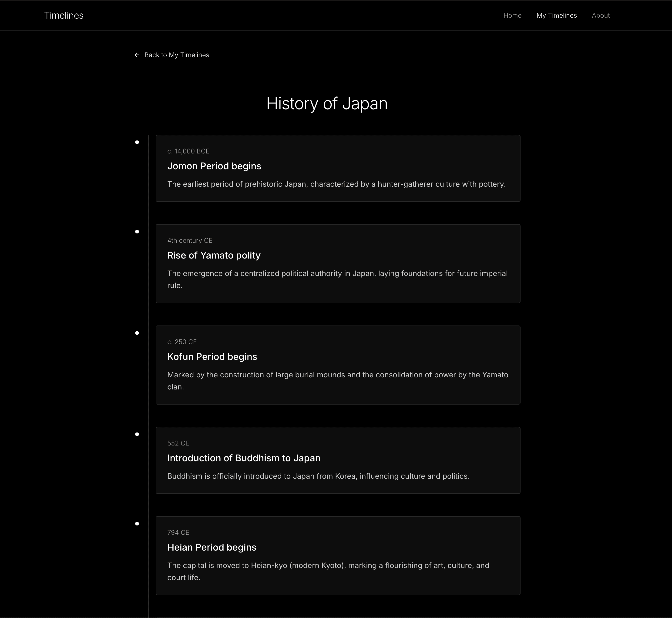Select the c. 14,000 BCE date label
The width and height of the screenshot is (672, 618).
point(188,151)
